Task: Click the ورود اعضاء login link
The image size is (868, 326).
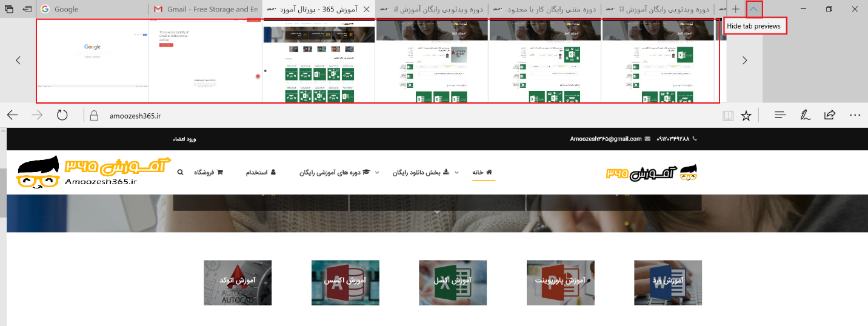Action: (184, 139)
